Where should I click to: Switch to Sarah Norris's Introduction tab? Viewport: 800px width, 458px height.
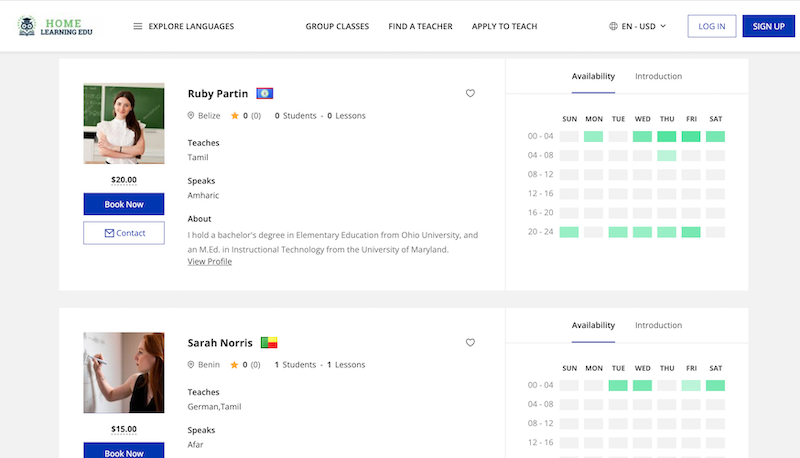coord(658,325)
